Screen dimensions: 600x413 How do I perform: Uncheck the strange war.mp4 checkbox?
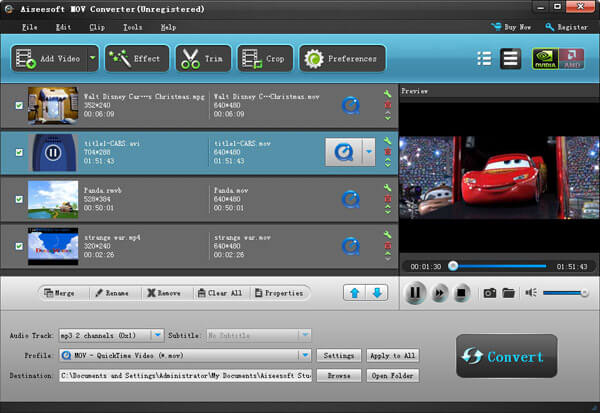[x=19, y=246]
